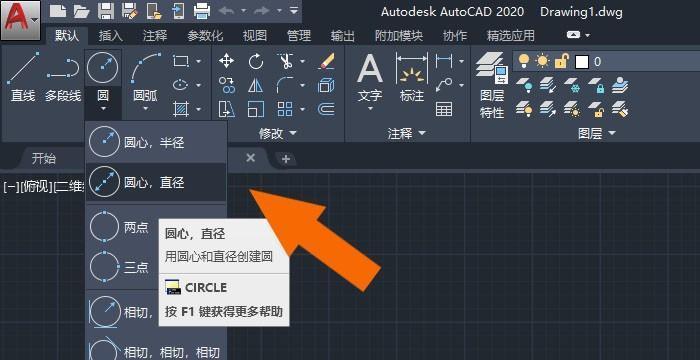Expand the hatch tool dropdown arrow

[199, 109]
